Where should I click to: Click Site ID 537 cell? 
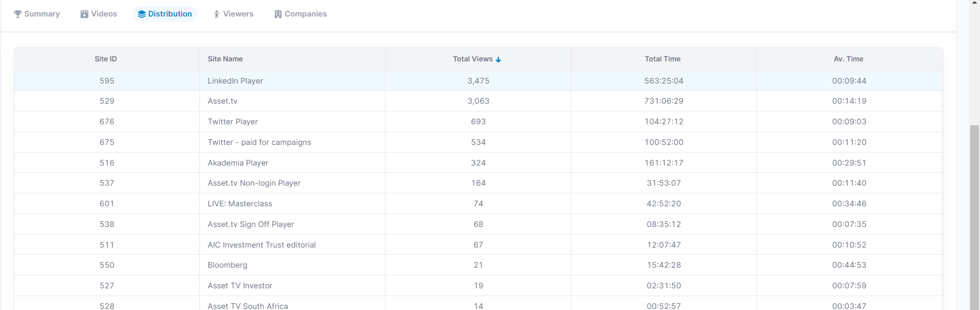coord(107,183)
